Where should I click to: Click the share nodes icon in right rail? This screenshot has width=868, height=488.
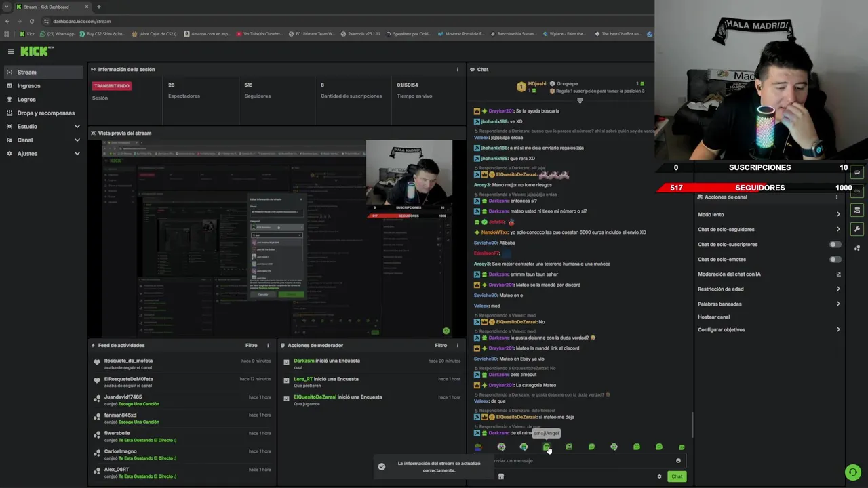point(857,248)
